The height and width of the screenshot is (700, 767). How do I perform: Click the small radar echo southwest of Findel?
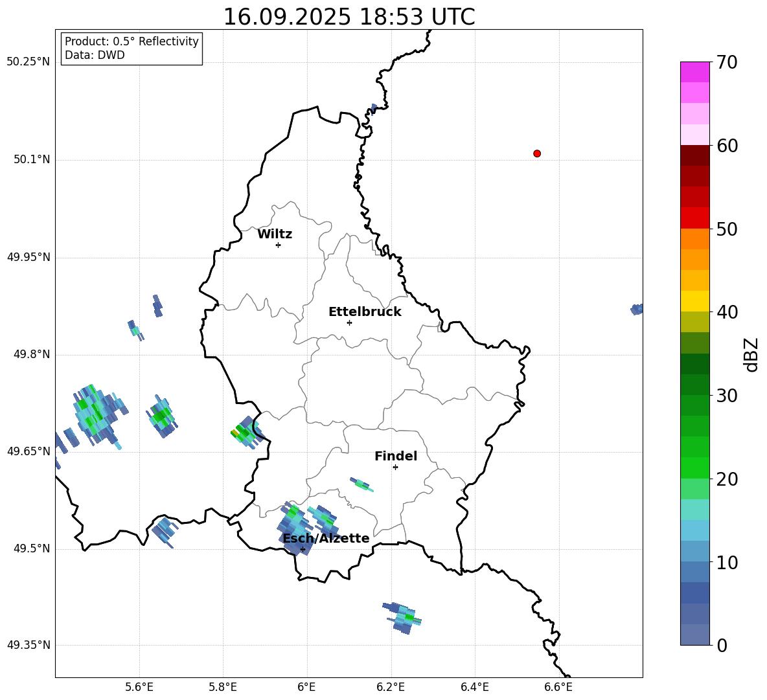360,484
